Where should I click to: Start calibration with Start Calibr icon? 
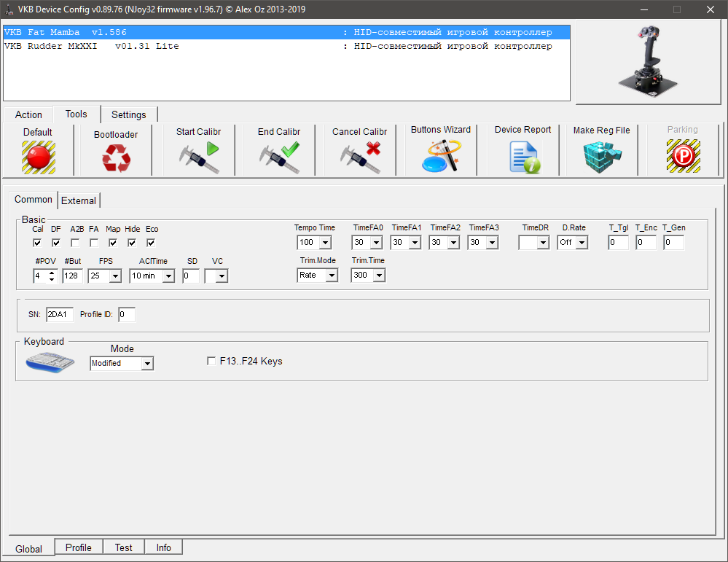[x=199, y=157]
